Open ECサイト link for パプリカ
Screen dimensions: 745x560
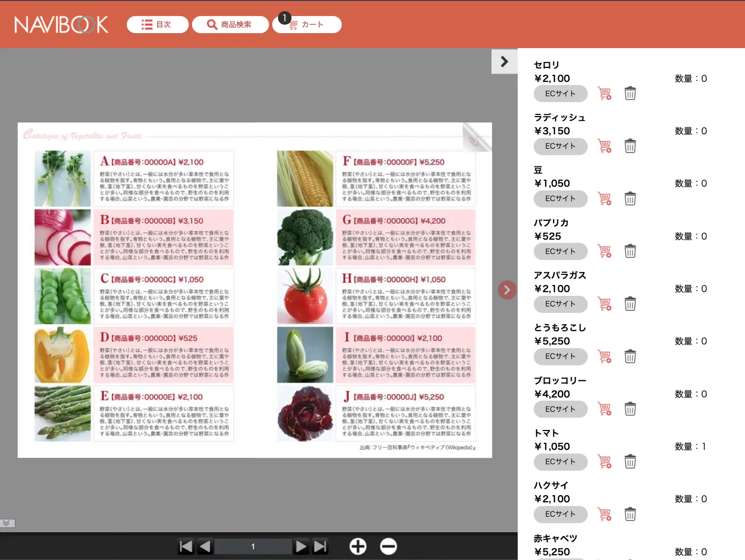560,251
